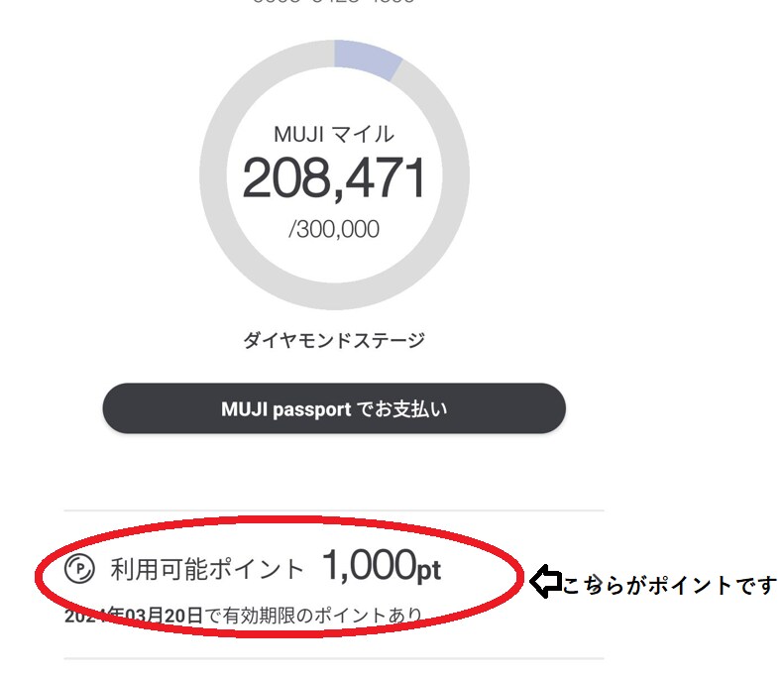Image resolution: width=784 pixels, height=677 pixels.
Task: Open the ダイヤモンドステージ stage label
Action: [x=334, y=340]
